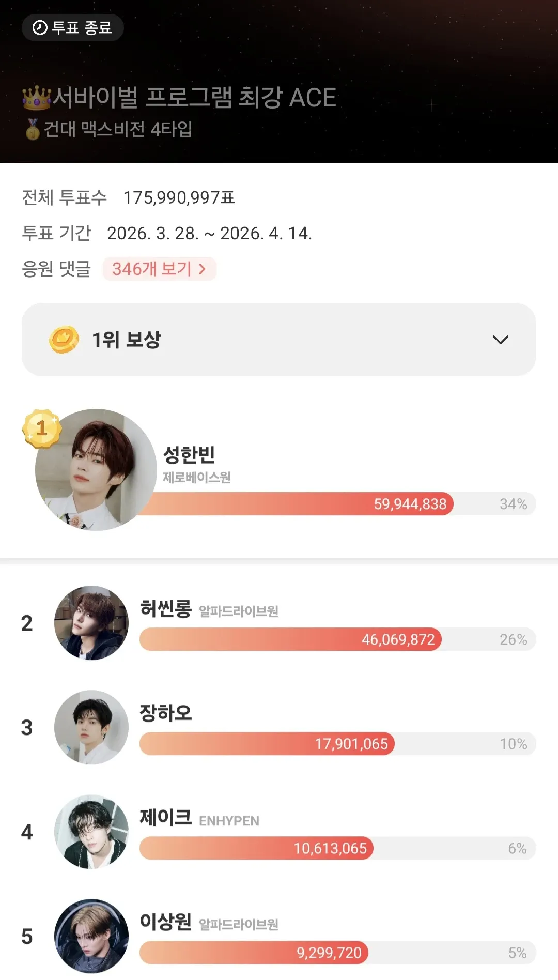The height and width of the screenshot is (980, 558).
Task: View 이상원's profile thumbnail
Action: 91,936
